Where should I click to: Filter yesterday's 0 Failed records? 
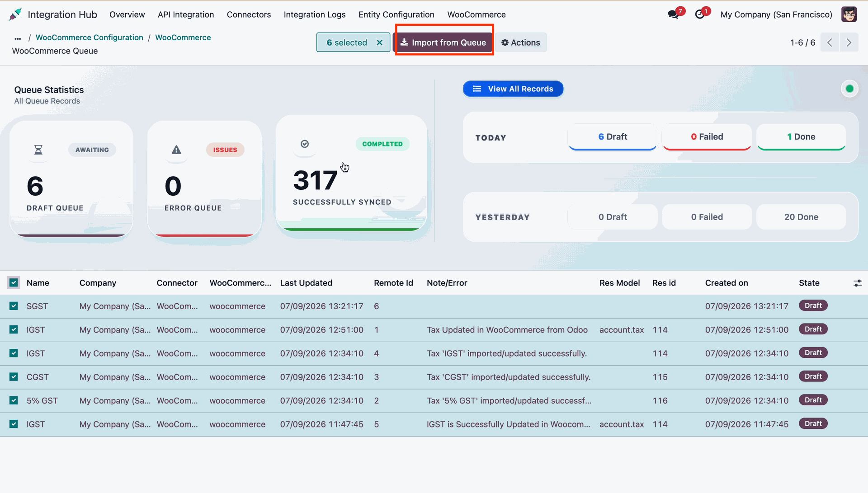tap(707, 217)
